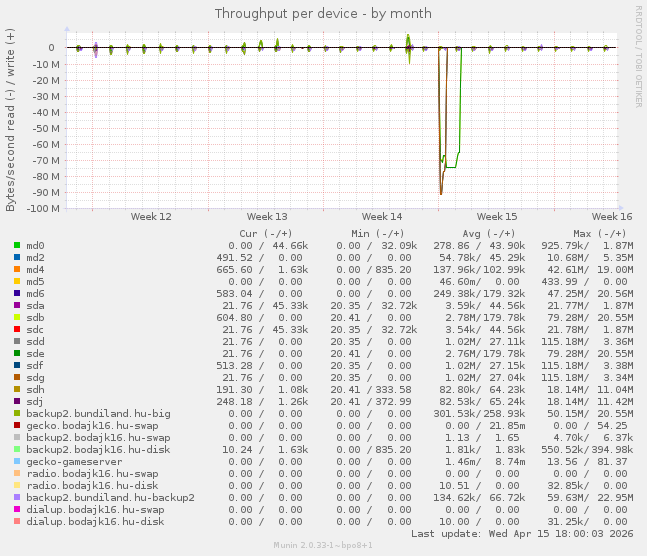Click the 'Week 12' axis label
The height and width of the screenshot is (556, 647).
coord(151,217)
